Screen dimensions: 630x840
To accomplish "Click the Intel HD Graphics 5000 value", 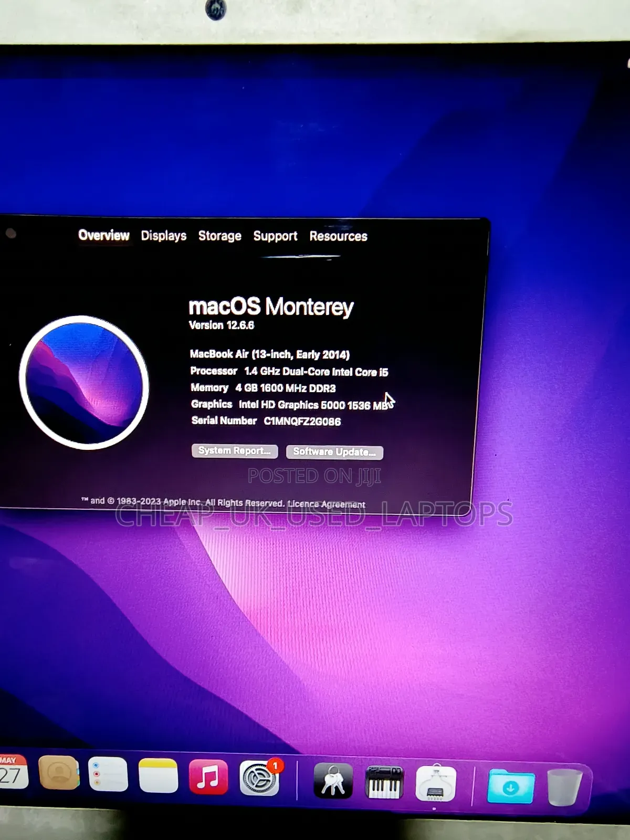I will pos(315,405).
